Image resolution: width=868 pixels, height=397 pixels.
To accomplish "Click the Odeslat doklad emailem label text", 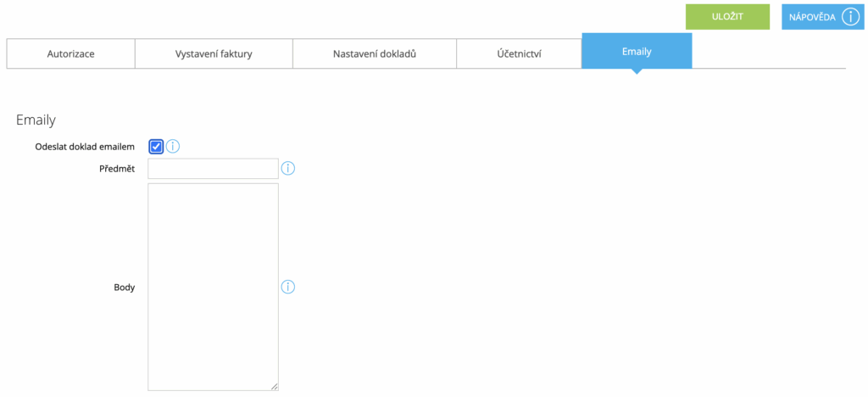I will point(85,148).
